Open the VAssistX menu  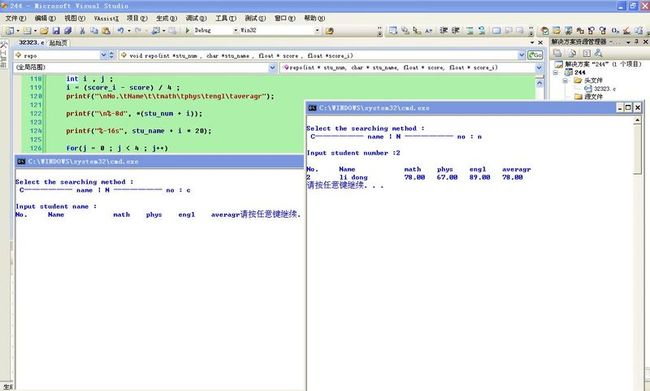[x=106, y=18]
